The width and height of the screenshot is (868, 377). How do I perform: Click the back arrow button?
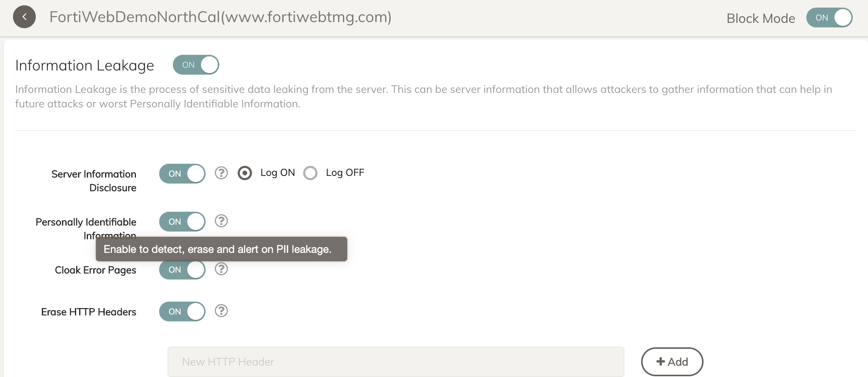pyautogui.click(x=24, y=17)
